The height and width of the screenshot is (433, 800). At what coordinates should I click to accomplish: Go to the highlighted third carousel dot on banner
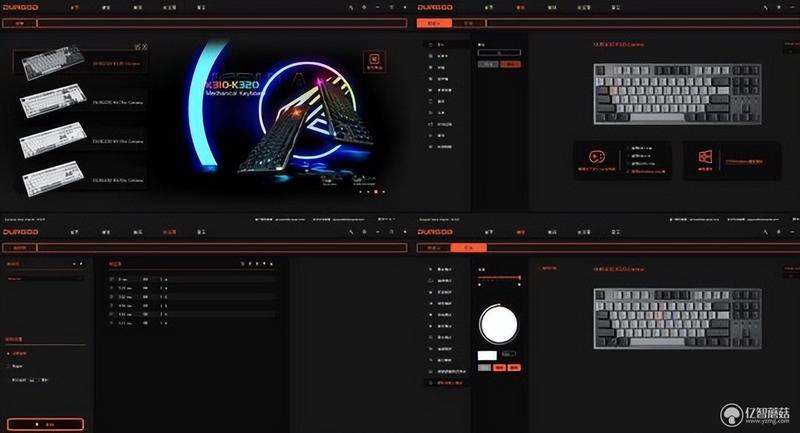(376, 192)
